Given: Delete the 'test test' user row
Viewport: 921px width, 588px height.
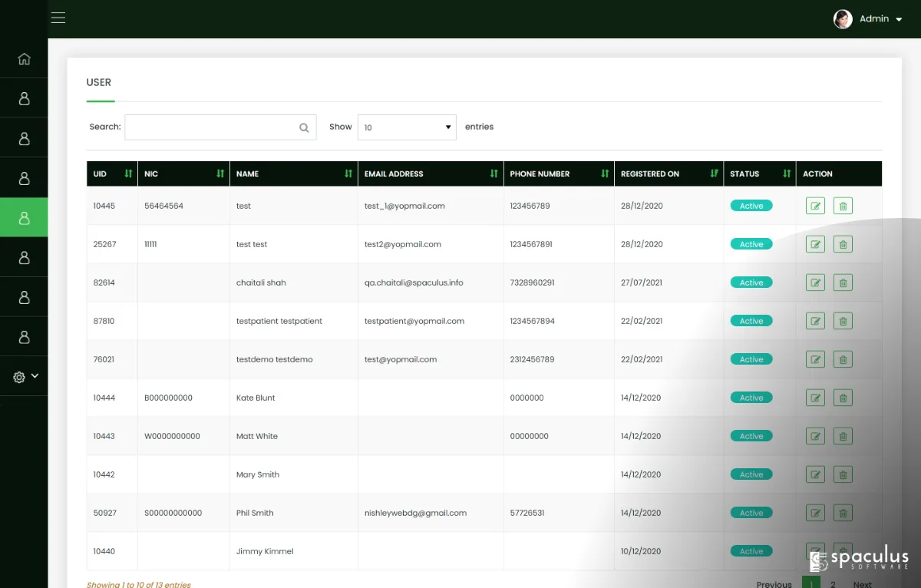Looking at the screenshot, I should coord(843,244).
